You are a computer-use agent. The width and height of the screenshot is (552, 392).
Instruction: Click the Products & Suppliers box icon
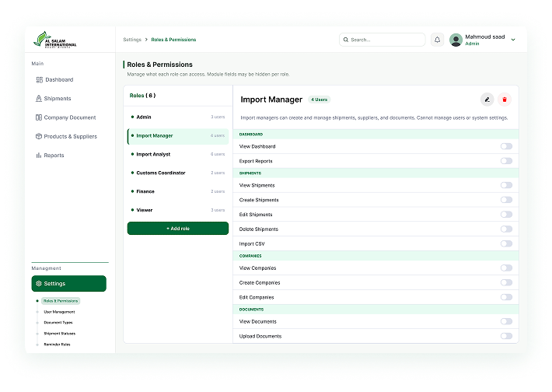tap(39, 136)
